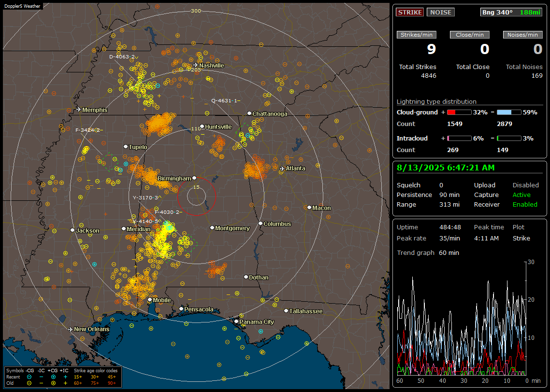Toggle the STRIKE indicator button
Viewport: 550px width, 392px height.
coord(410,12)
